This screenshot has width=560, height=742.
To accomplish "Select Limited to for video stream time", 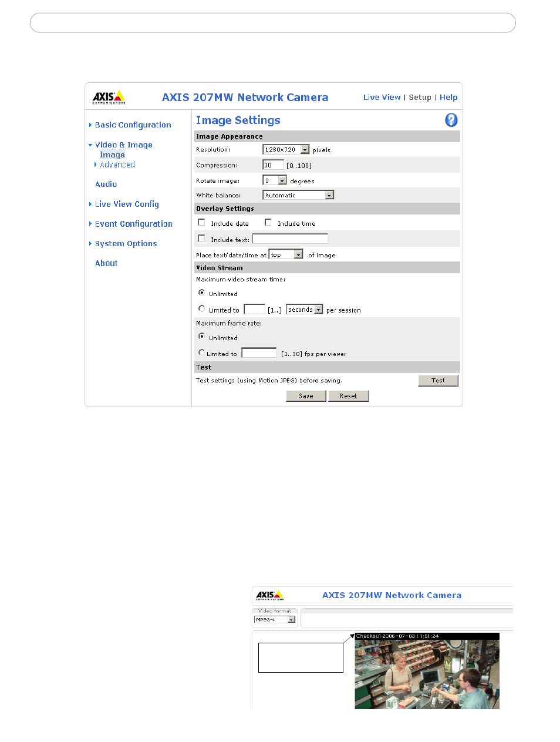I will [201, 308].
